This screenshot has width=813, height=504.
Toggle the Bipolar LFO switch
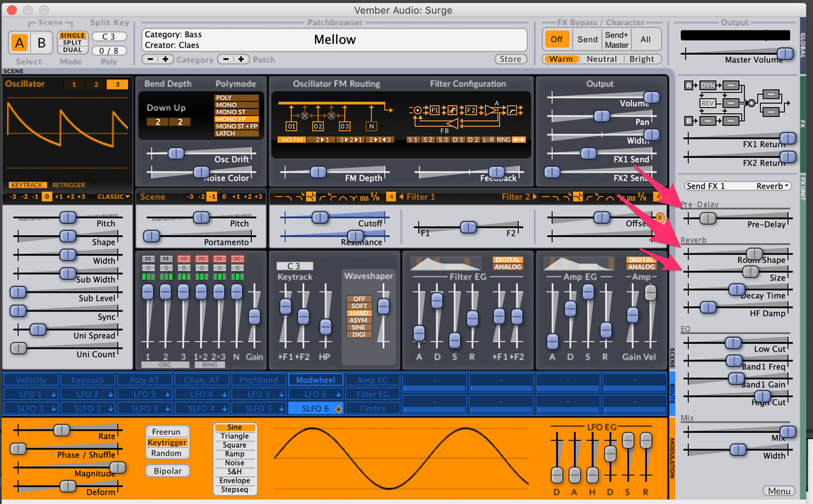click(167, 471)
